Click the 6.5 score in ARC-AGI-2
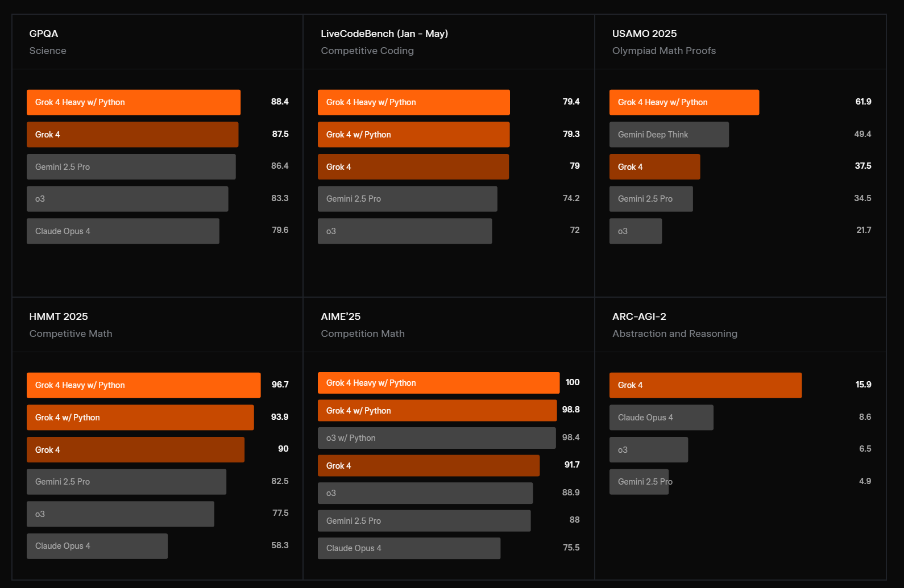The image size is (904, 588). 865,449
